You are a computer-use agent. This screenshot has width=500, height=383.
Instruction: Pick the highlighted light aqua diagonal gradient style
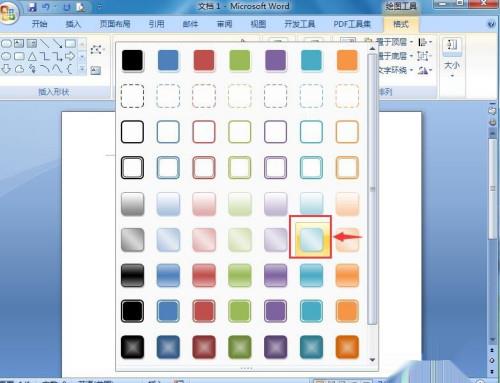click(x=311, y=239)
